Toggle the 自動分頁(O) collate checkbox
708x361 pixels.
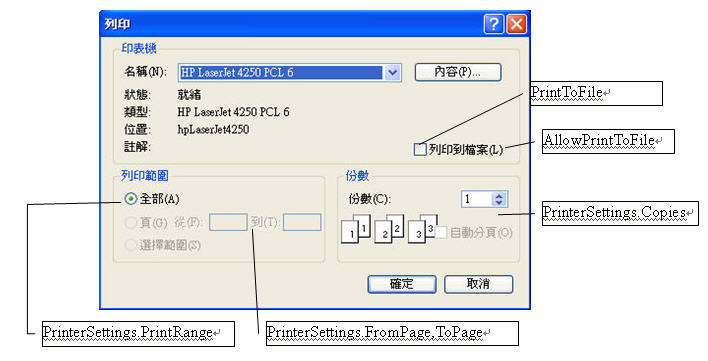[x=441, y=233]
